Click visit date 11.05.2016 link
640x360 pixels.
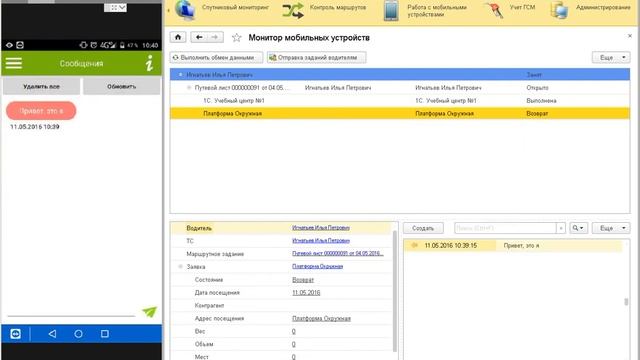pos(306,293)
